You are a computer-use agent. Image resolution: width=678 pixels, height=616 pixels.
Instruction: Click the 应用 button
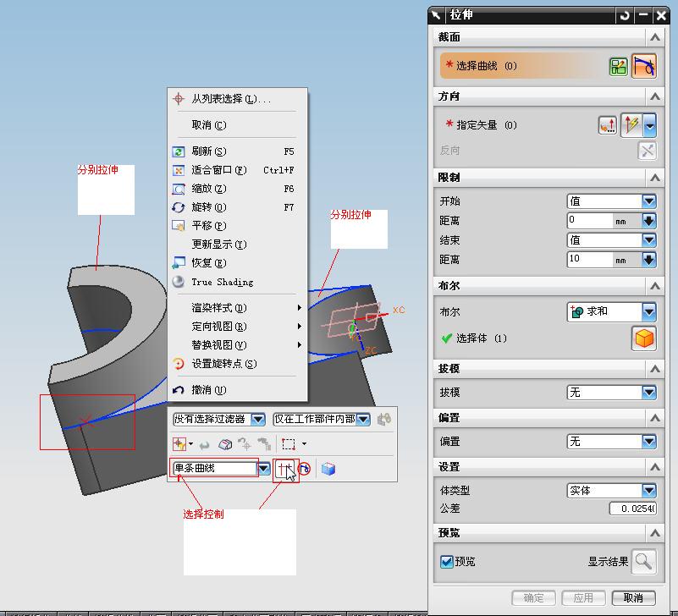[x=583, y=598]
